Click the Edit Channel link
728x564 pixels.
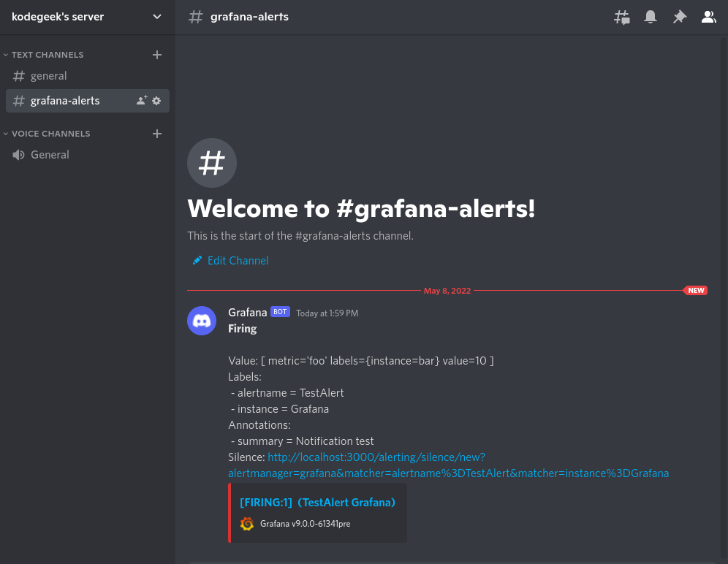pos(238,261)
